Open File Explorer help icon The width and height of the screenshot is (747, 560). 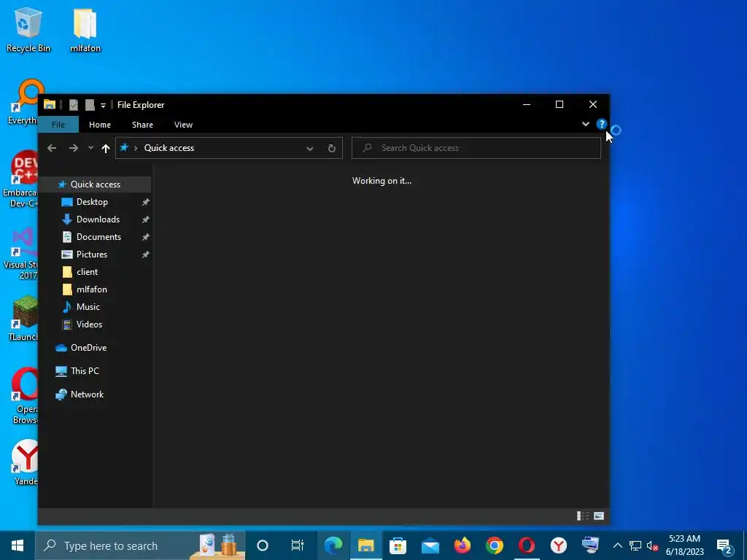pos(601,124)
